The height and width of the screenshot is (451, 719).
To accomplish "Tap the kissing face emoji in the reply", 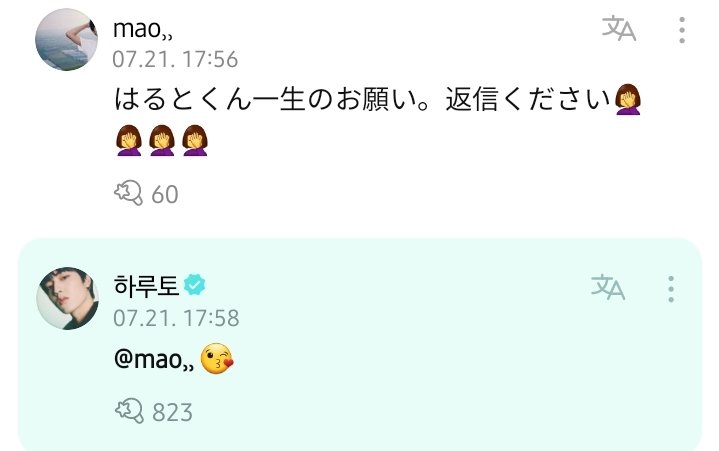I will coord(217,358).
